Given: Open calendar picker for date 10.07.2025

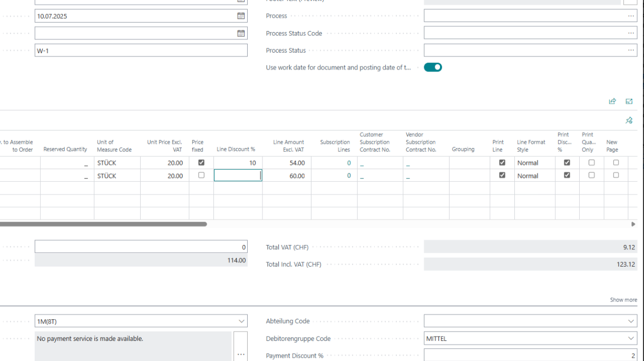Looking at the screenshot, I should coord(241,16).
